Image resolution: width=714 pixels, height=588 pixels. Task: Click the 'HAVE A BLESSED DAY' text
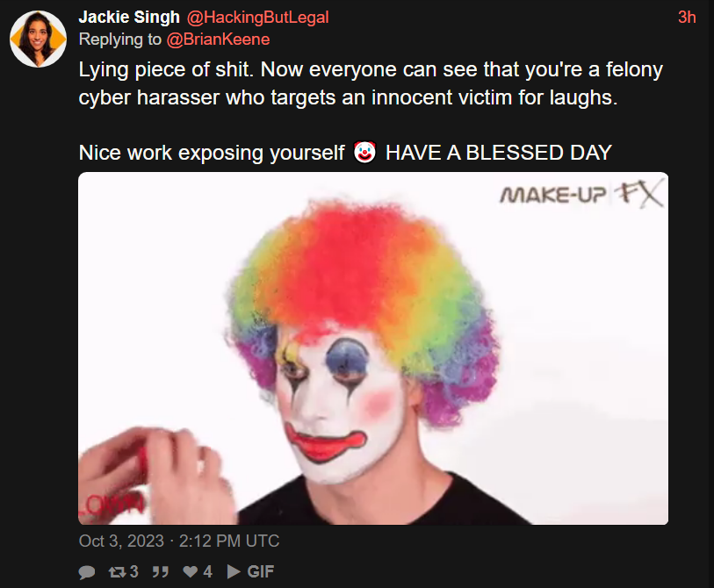499,153
